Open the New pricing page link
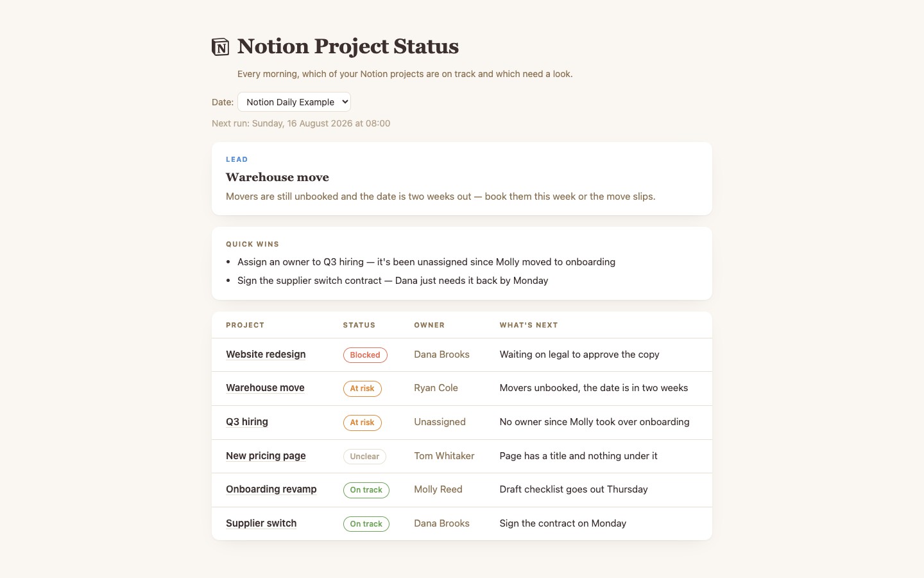This screenshot has height=578, width=924. [x=266, y=456]
